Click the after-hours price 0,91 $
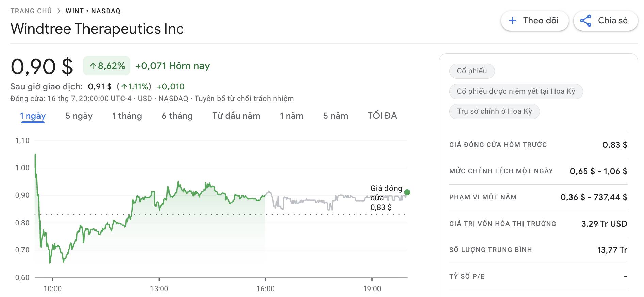Image resolution: width=644 pixels, height=297 pixels. pyautogui.click(x=100, y=87)
